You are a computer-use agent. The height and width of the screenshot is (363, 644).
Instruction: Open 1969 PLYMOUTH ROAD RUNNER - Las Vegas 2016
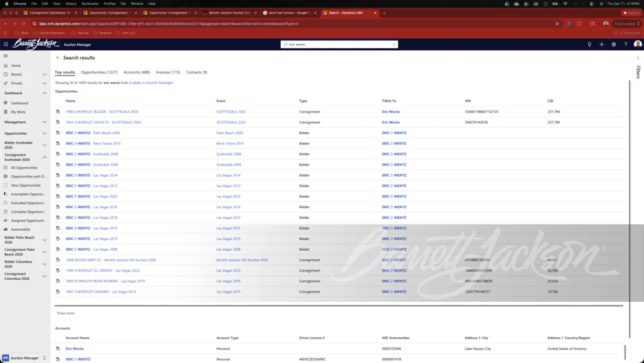[x=105, y=281]
